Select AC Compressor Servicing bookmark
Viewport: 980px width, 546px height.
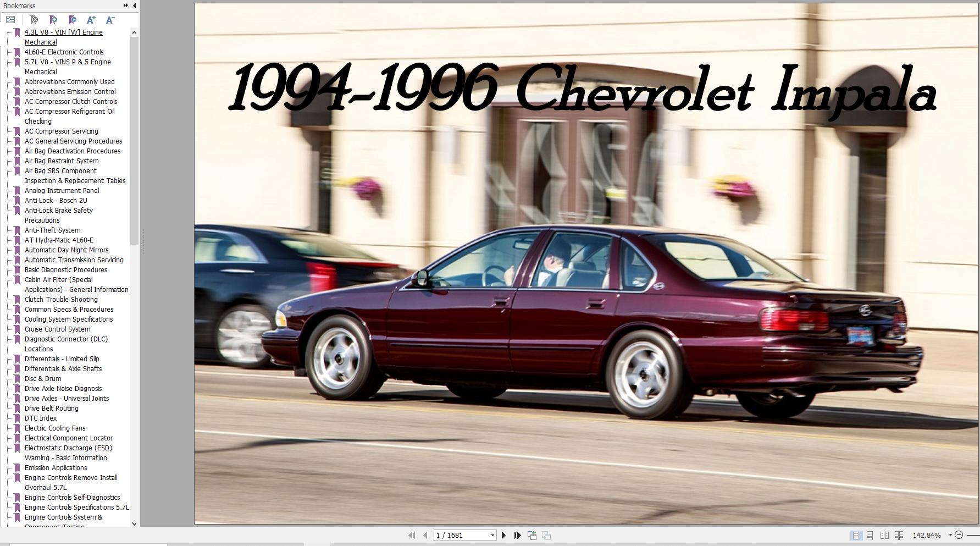point(61,131)
